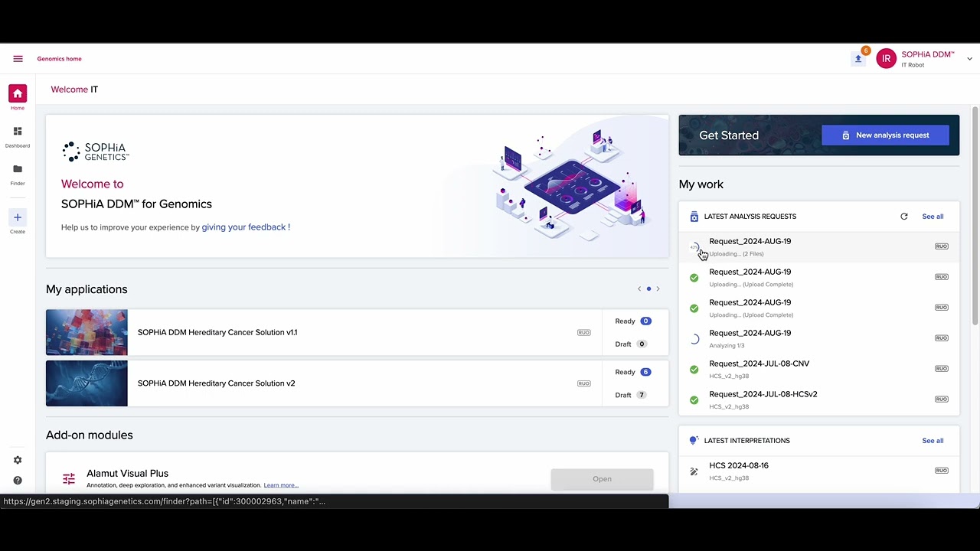Click the green check beside Request_2024-JUL-08-HCSv2
Screen dimensions: 980x551
coord(694,400)
